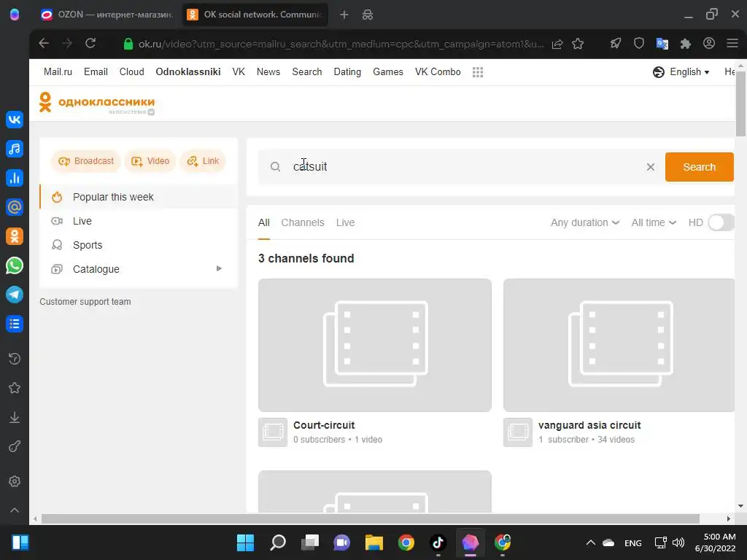The height and width of the screenshot is (560, 747).
Task: Go back to previous page
Action: coord(44,44)
